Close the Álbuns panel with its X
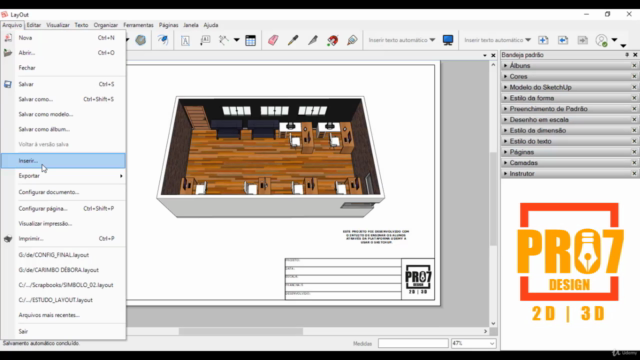 point(634,65)
